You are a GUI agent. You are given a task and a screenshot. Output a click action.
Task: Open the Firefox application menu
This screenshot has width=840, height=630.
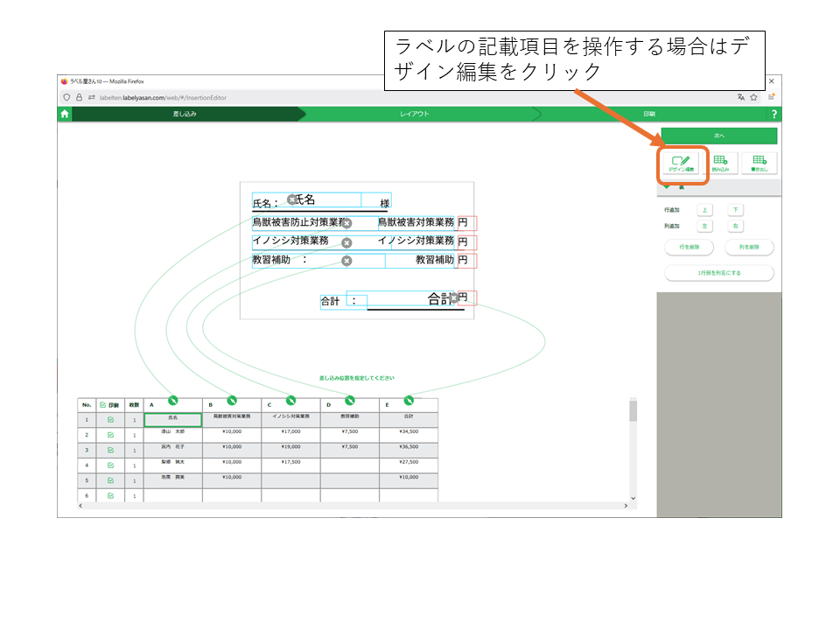[772, 97]
